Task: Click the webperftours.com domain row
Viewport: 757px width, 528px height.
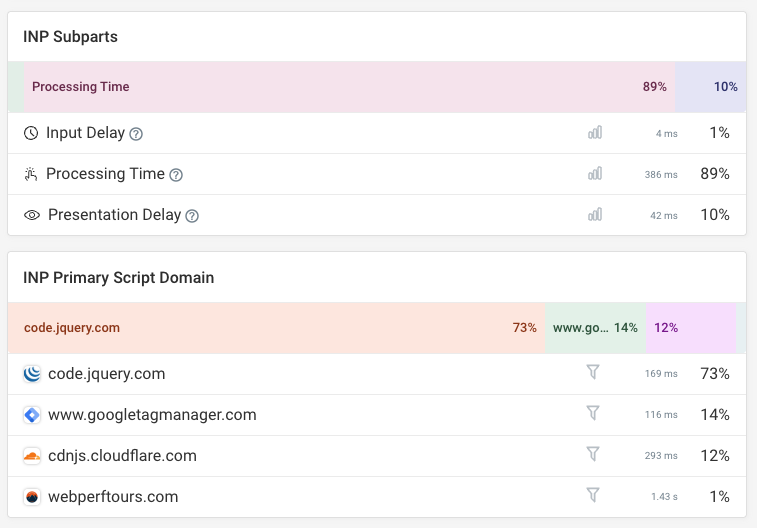Action: click(x=113, y=497)
